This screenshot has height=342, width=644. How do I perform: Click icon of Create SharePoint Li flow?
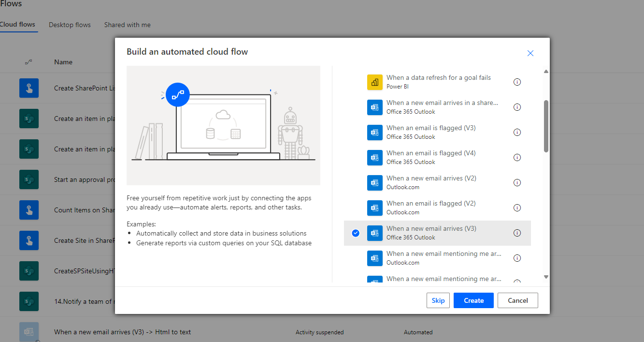29,88
